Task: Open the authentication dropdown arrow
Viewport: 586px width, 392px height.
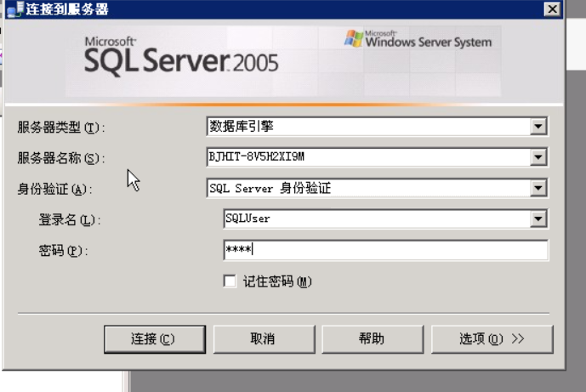Action: pyautogui.click(x=538, y=188)
